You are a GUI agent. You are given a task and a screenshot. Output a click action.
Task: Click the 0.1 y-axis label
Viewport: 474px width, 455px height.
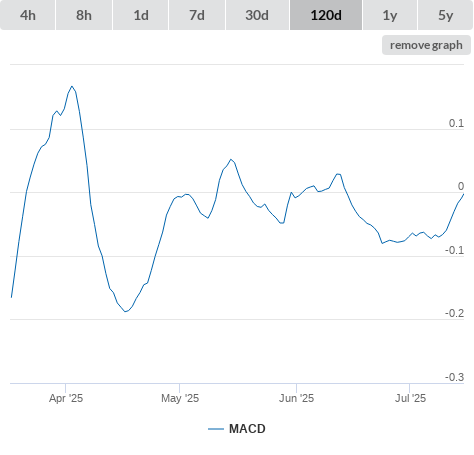[456, 123]
